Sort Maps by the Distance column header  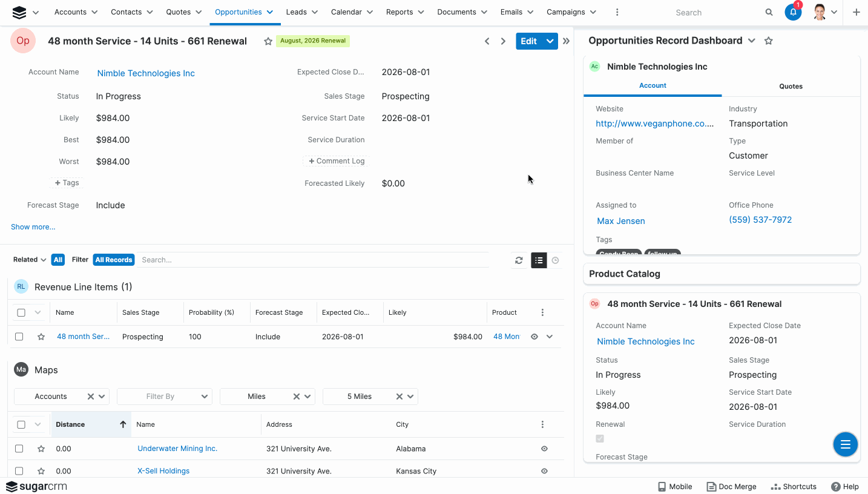[x=91, y=424]
